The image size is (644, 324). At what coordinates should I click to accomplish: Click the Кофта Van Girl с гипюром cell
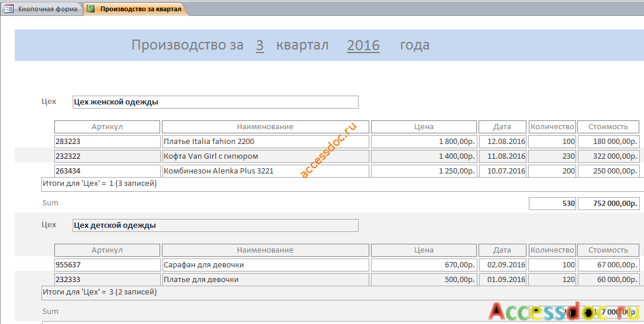point(266,156)
